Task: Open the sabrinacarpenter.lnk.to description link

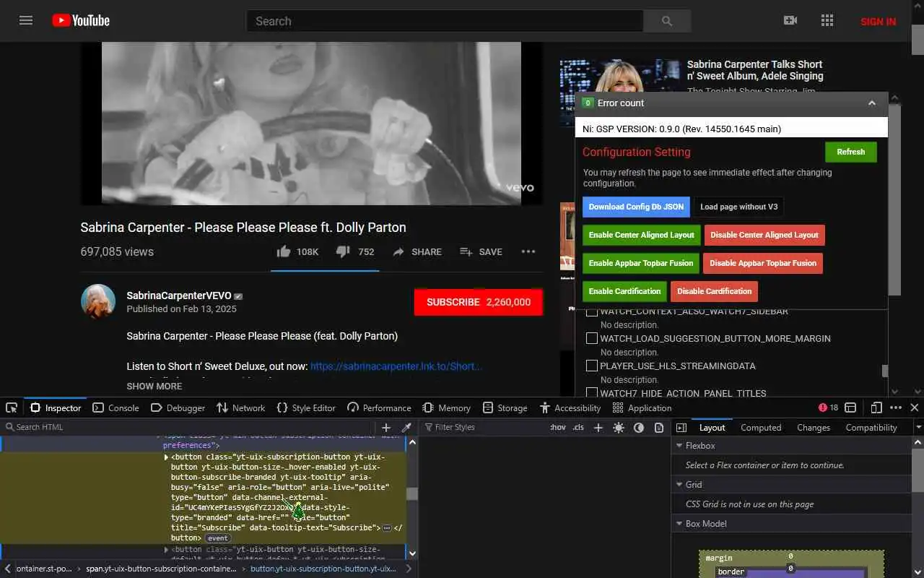Action: [x=396, y=366]
